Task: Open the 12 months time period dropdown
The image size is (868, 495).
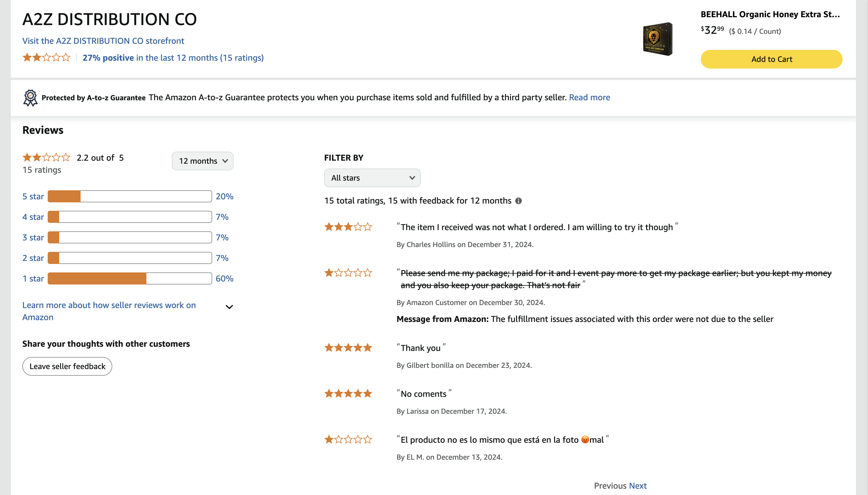Action: [x=203, y=161]
